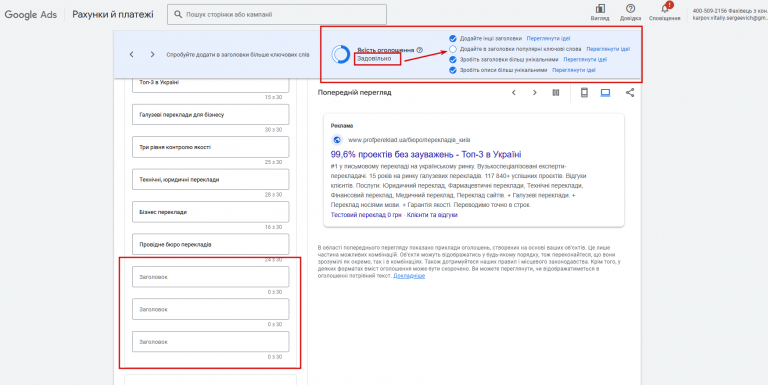The image size is (768, 385).
Task: Click the globe icon in ad preview
Action: (x=336, y=140)
